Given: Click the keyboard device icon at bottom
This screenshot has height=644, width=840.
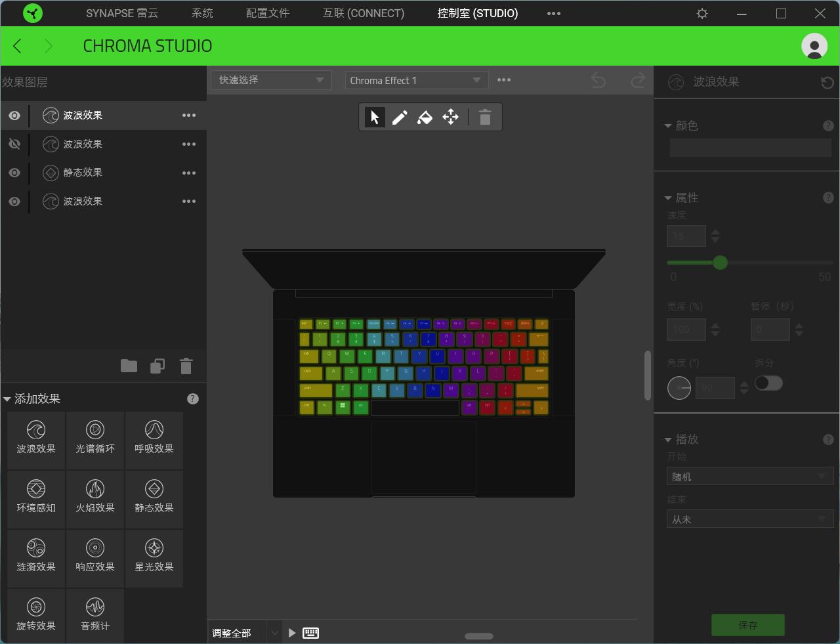Looking at the screenshot, I should (x=311, y=633).
